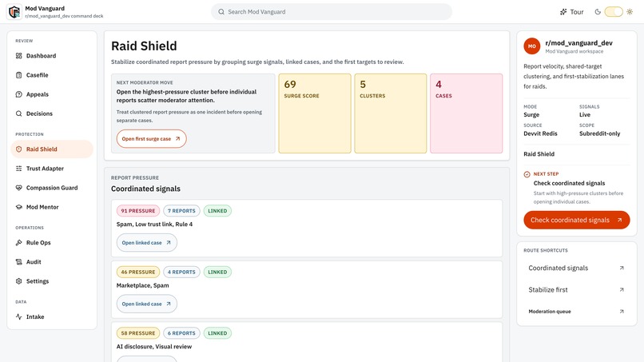Click the 4 Cases card

coord(466,113)
